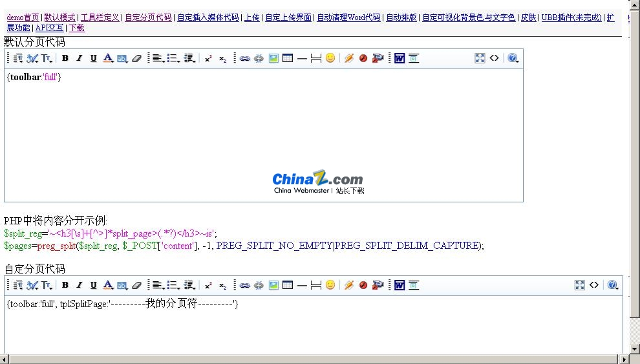Toggle Italic in the default editor
The width and height of the screenshot is (640, 364).
(79, 58)
